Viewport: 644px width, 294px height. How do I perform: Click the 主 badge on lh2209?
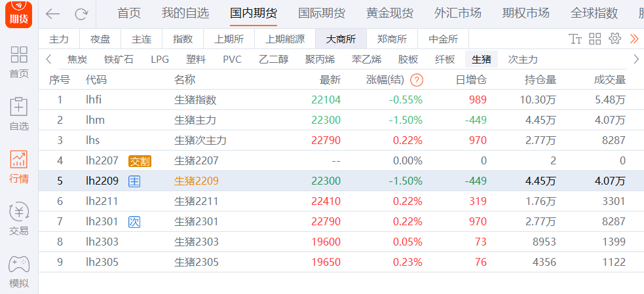pos(134,181)
